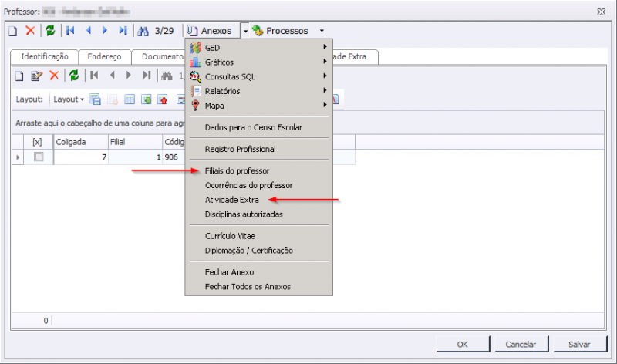617x364 pixels.
Task: Choose Filiais do professor menu entry
Action: coord(238,170)
